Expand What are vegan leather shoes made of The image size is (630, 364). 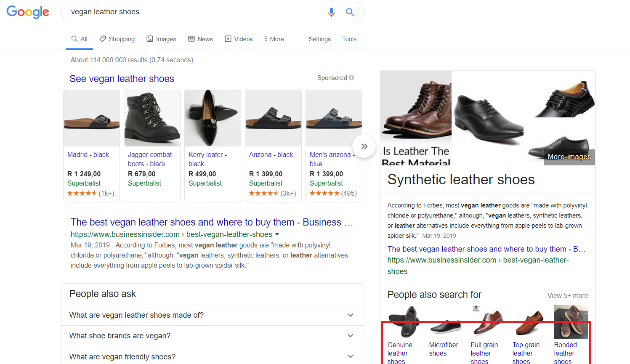[x=212, y=315]
